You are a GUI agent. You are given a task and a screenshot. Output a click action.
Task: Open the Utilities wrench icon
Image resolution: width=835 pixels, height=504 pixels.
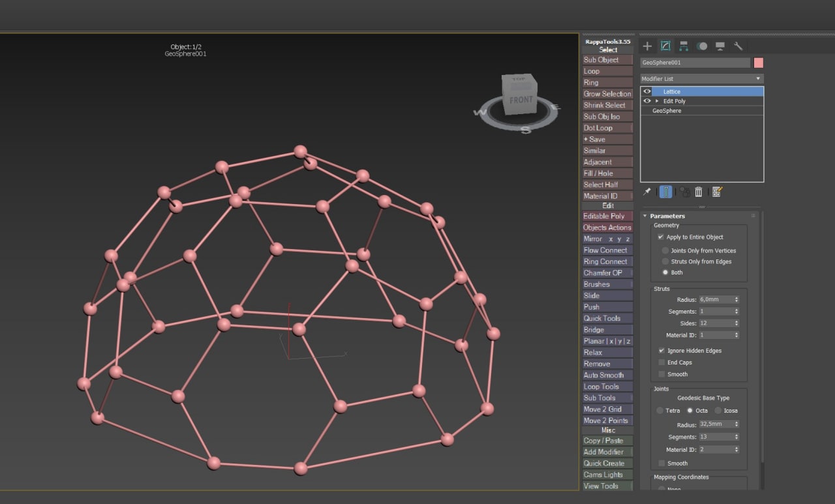pyautogui.click(x=738, y=46)
